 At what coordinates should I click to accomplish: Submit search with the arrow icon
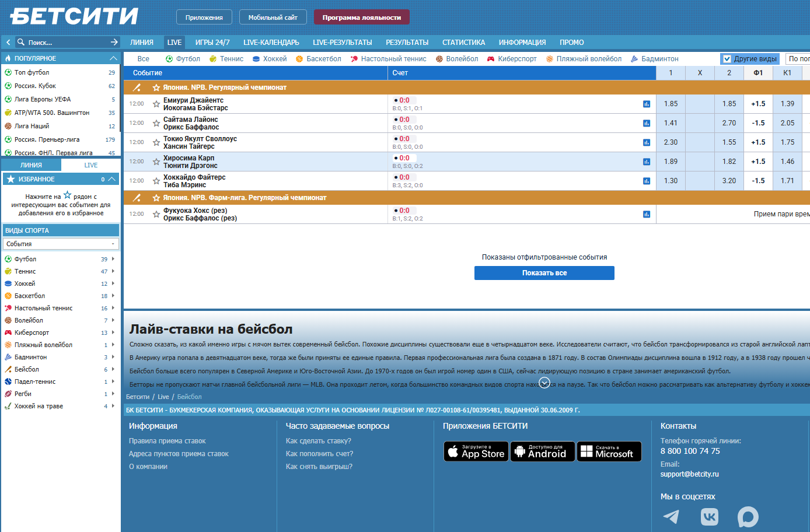114,42
